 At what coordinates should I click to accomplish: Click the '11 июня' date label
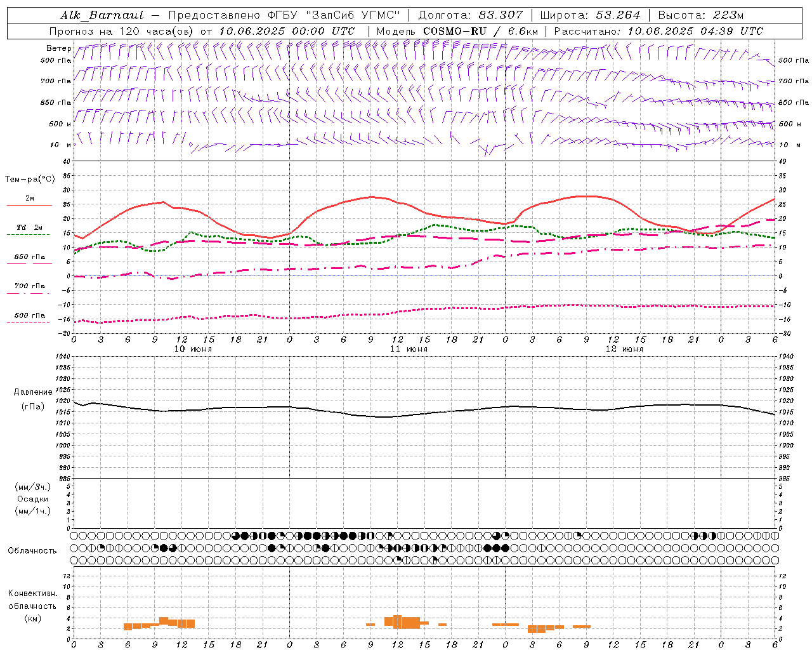tap(409, 349)
